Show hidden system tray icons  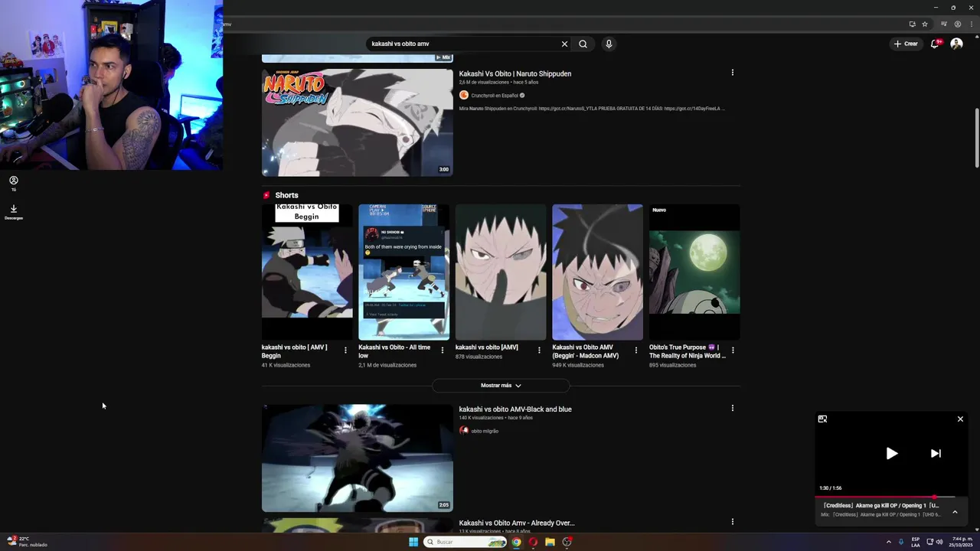pyautogui.click(x=888, y=542)
